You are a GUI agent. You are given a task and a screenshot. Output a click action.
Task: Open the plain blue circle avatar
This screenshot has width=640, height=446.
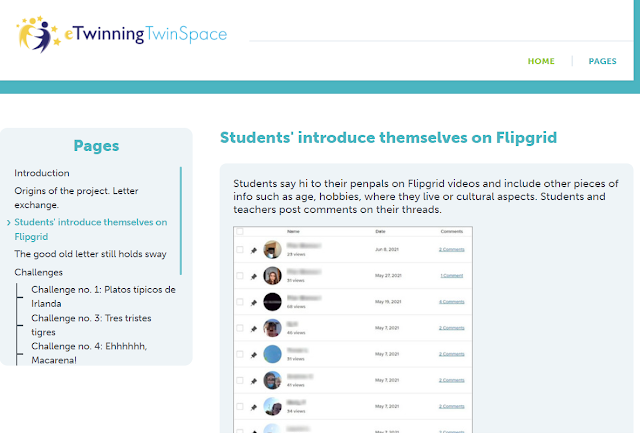[272, 354]
